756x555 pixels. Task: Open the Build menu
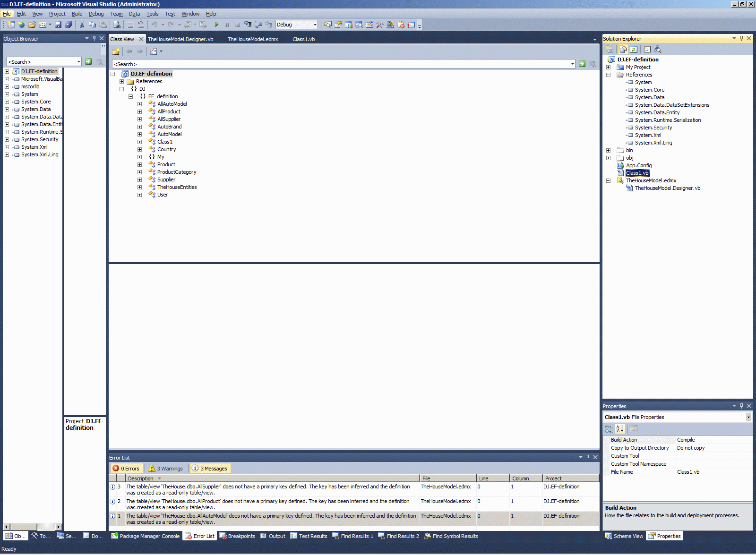point(77,14)
